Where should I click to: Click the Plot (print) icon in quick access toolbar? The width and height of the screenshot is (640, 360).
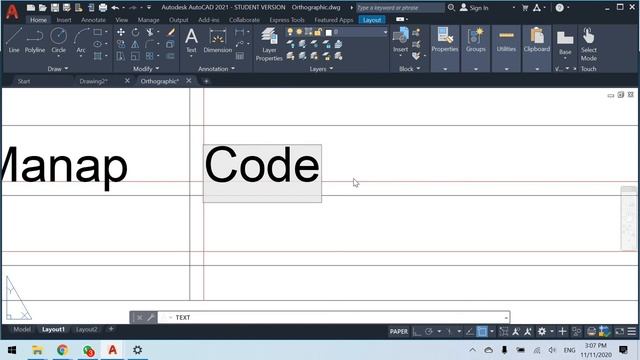click(x=103, y=7)
